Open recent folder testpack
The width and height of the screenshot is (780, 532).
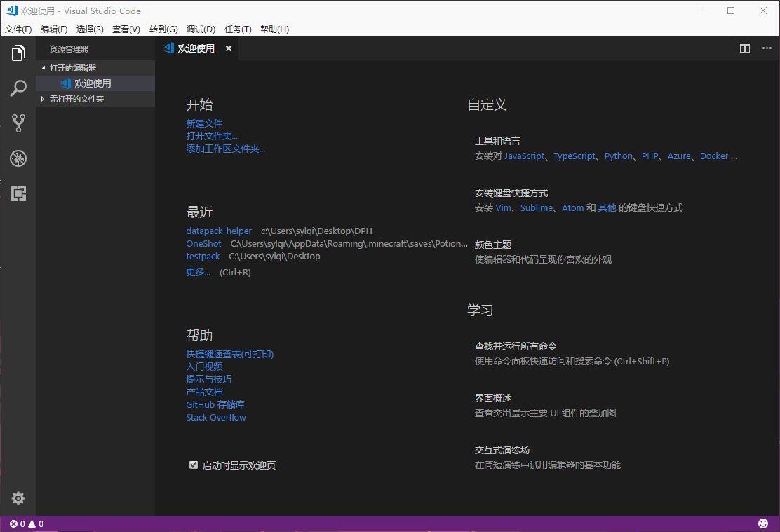point(203,256)
